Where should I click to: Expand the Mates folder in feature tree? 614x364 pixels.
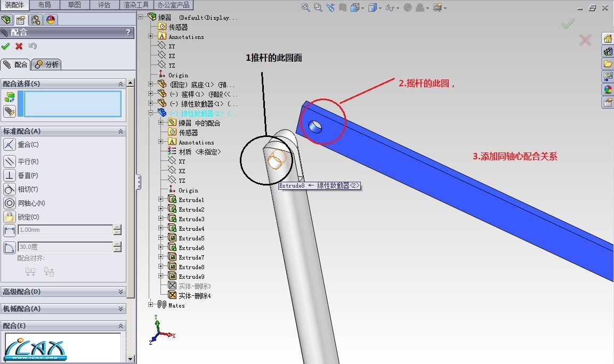point(151,305)
